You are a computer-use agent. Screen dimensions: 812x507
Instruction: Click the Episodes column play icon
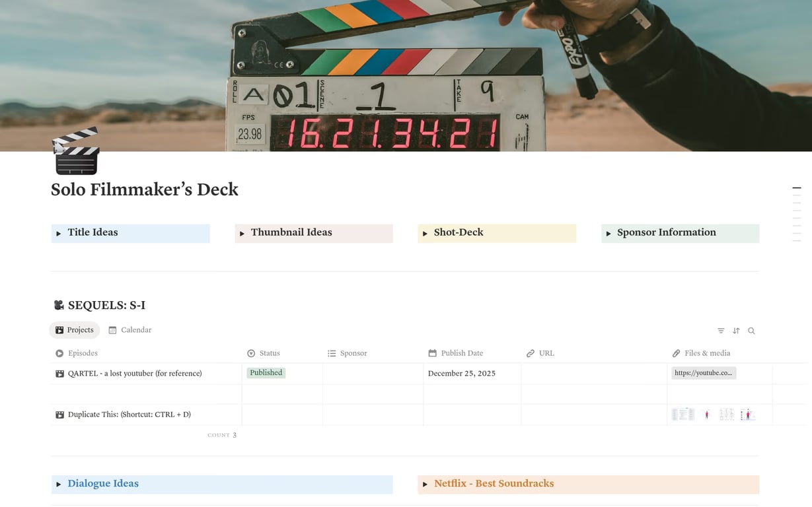coord(59,353)
